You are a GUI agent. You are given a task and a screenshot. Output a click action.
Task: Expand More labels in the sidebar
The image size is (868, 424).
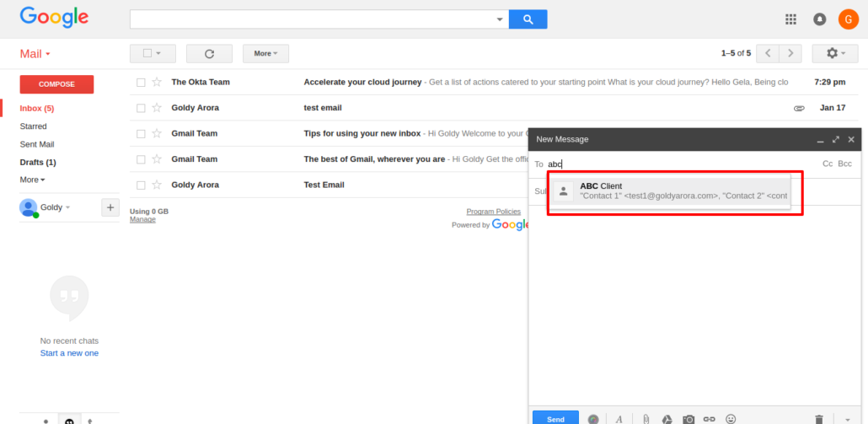tap(32, 180)
